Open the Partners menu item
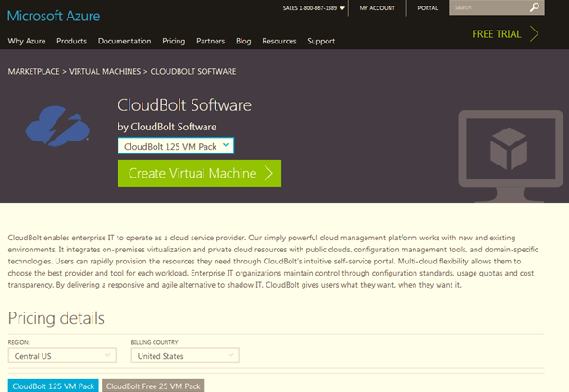This screenshot has width=569, height=392. point(210,41)
